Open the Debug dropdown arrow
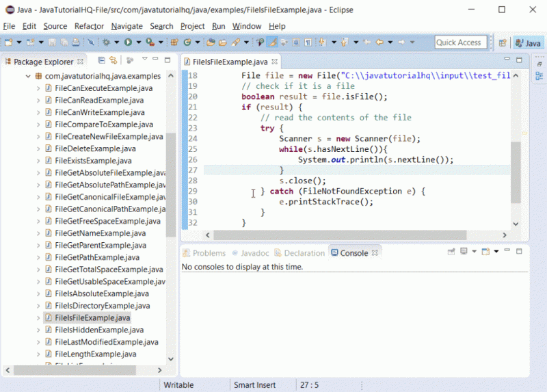The width and height of the screenshot is (547, 392). click(x=116, y=42)
